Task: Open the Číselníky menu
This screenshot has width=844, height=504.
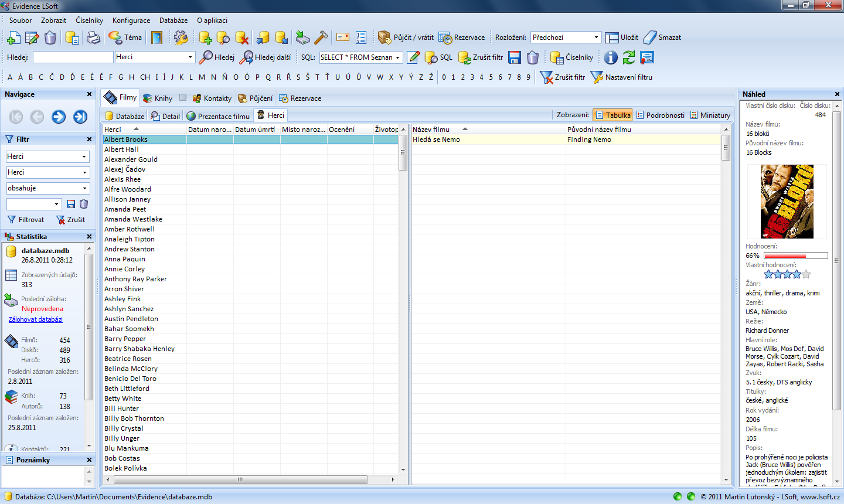Action: (x=89, y=21)
